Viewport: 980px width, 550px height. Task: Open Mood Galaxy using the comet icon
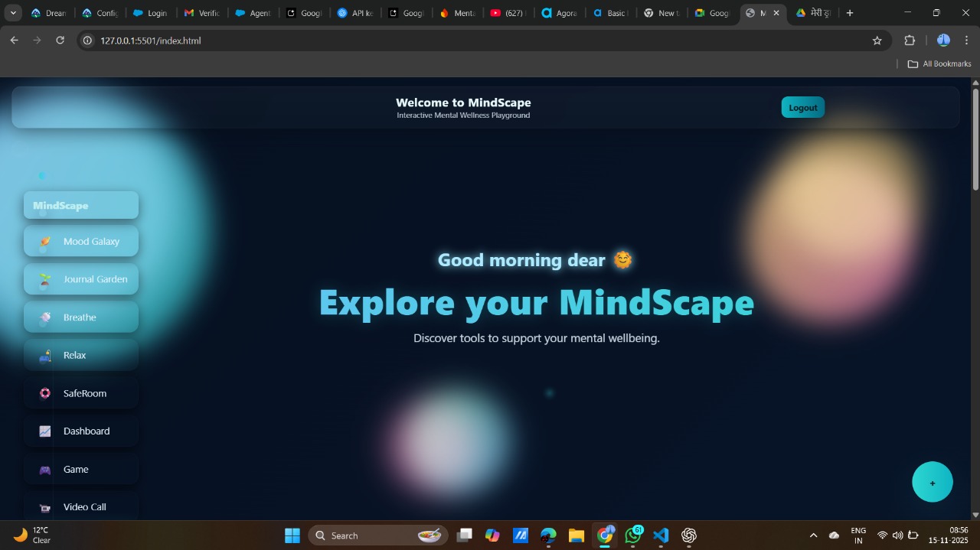tap(45, 241)
